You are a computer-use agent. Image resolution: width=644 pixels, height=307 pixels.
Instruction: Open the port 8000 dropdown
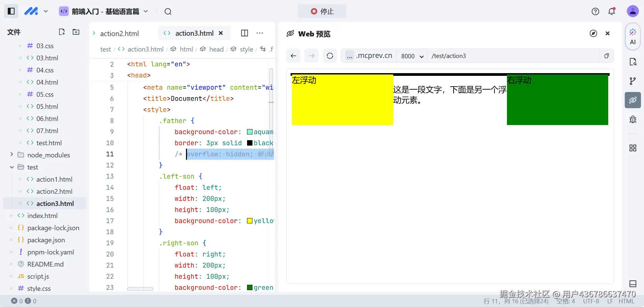coord(412,56)
